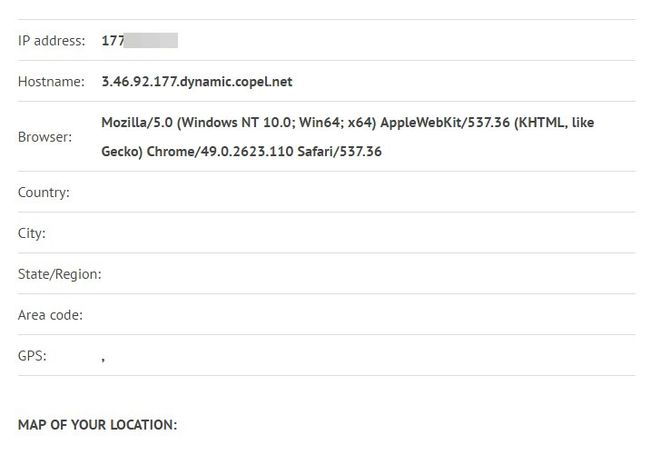Click the gray redaction box over the IP
Image resolution: width=660 pixels, height=455 pixels.
click(x=151, y=40)
